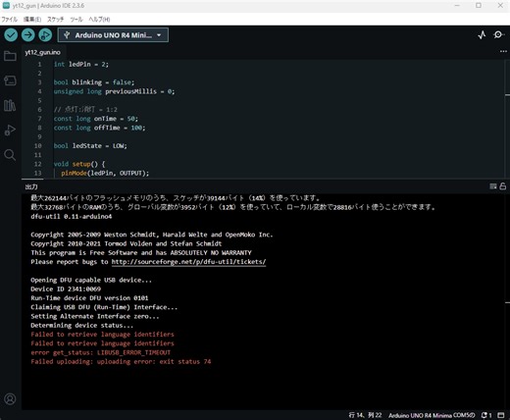Open the ファイル menu

pyautogui.click(x=9, y=20)
